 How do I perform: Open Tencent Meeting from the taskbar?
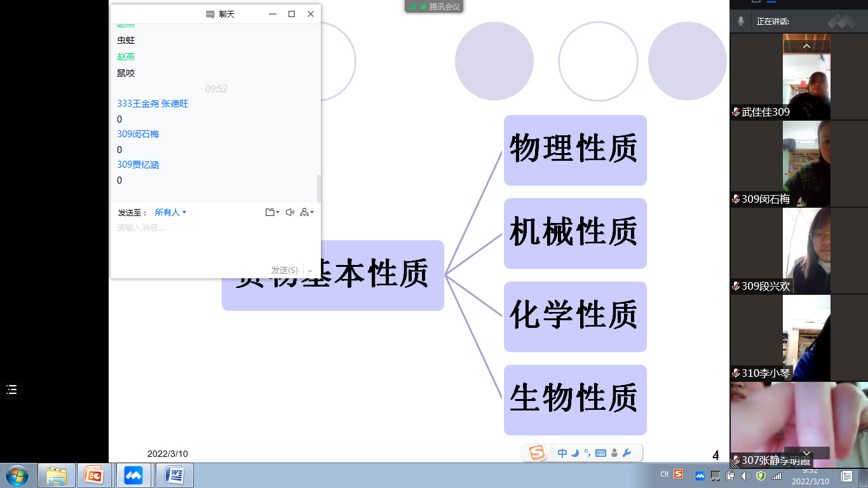pos(133,475)
